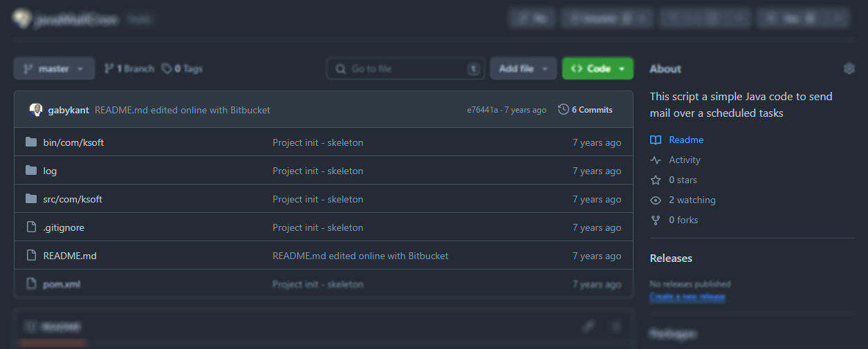This screenshot has height=349, width=868.
Task: Open latest commit message README.md edited online
Action: (x=183, y=110)
